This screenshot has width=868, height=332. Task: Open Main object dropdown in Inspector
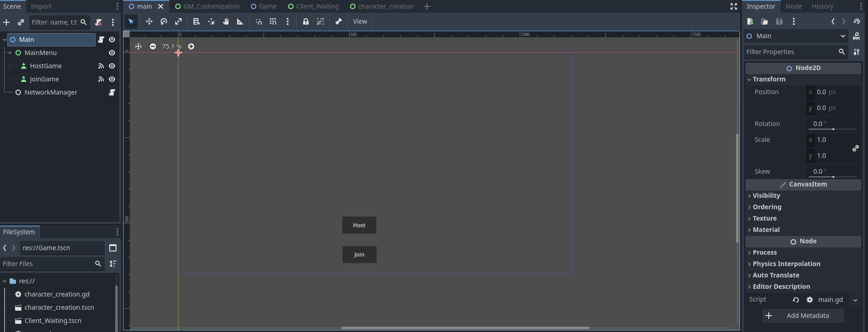point(796,36)
